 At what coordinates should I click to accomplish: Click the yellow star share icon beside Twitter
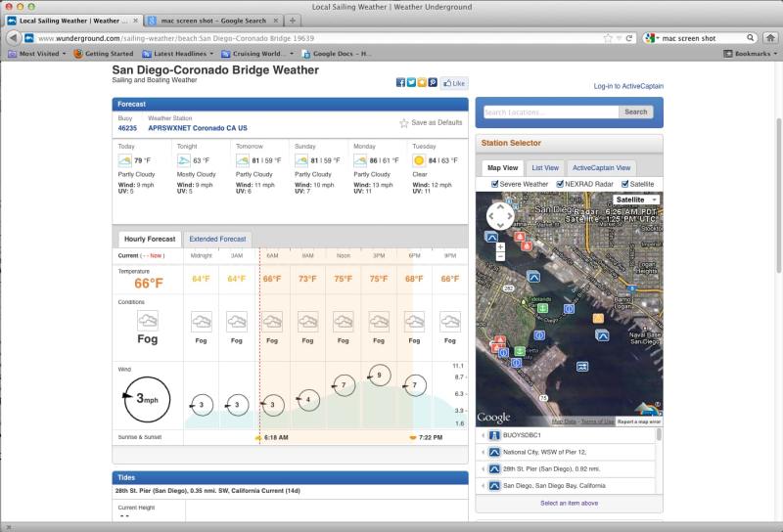point(422,83)
